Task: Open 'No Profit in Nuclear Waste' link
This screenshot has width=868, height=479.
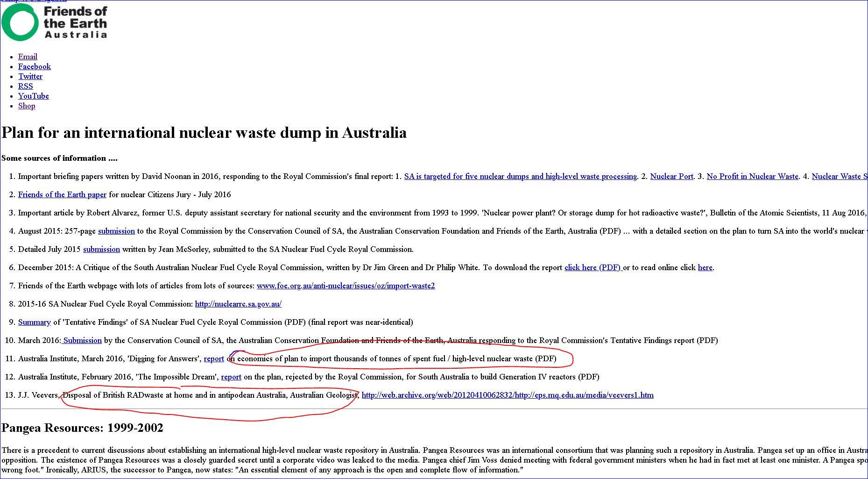Action: point(752,176)
